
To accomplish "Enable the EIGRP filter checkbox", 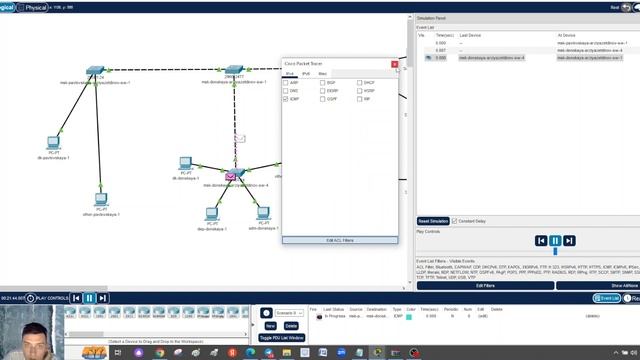I will pyautogui.click(x=322, y=91).
